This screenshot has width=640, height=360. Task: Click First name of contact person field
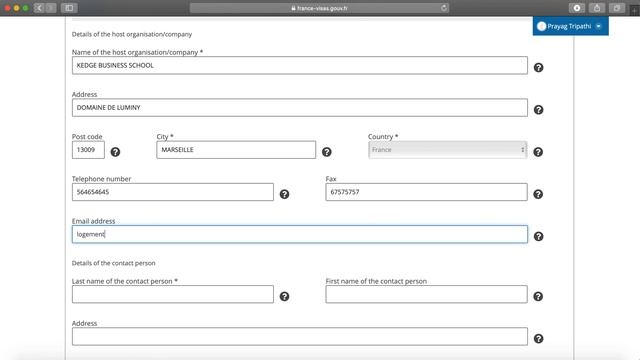426,294
